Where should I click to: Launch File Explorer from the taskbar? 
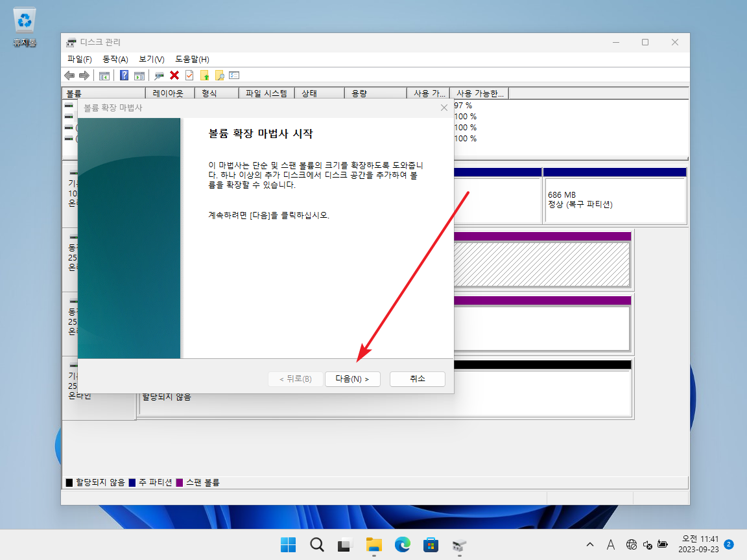374,544
